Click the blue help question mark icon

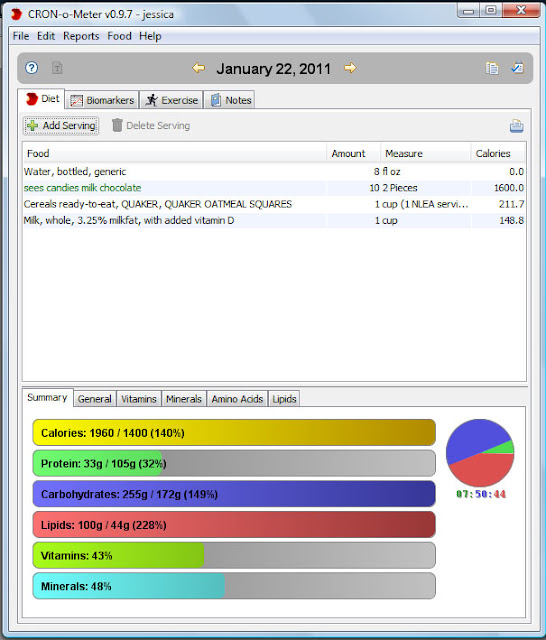pos(31,68)
